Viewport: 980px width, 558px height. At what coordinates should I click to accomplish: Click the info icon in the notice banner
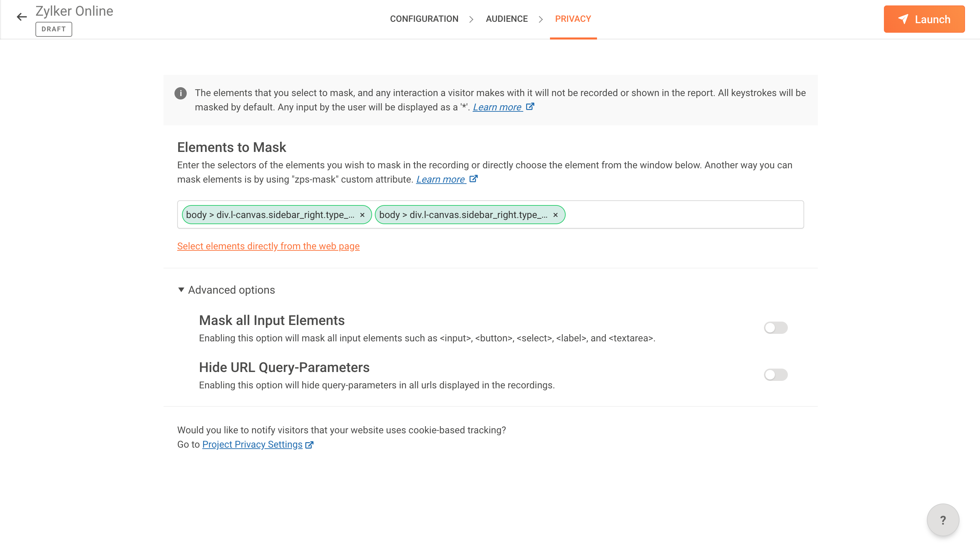pos(181,93)
